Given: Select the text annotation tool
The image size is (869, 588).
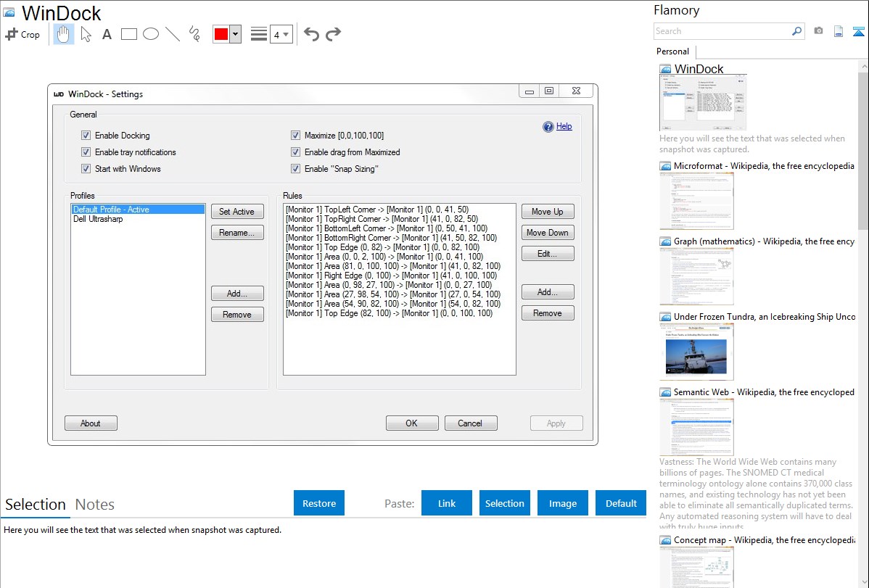Looking at the screenshot, I should click(x=107, y=34).
